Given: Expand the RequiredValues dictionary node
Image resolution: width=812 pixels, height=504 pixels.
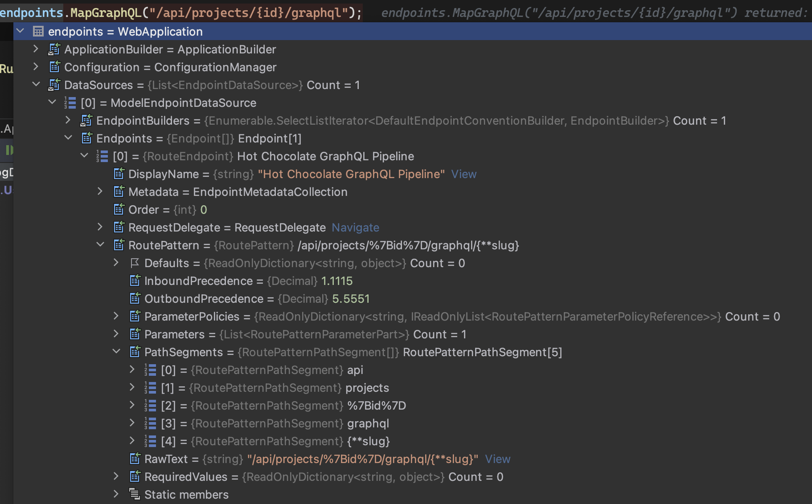Looking at the screenshot, I should pyautogui.click(x=116, y=476).
